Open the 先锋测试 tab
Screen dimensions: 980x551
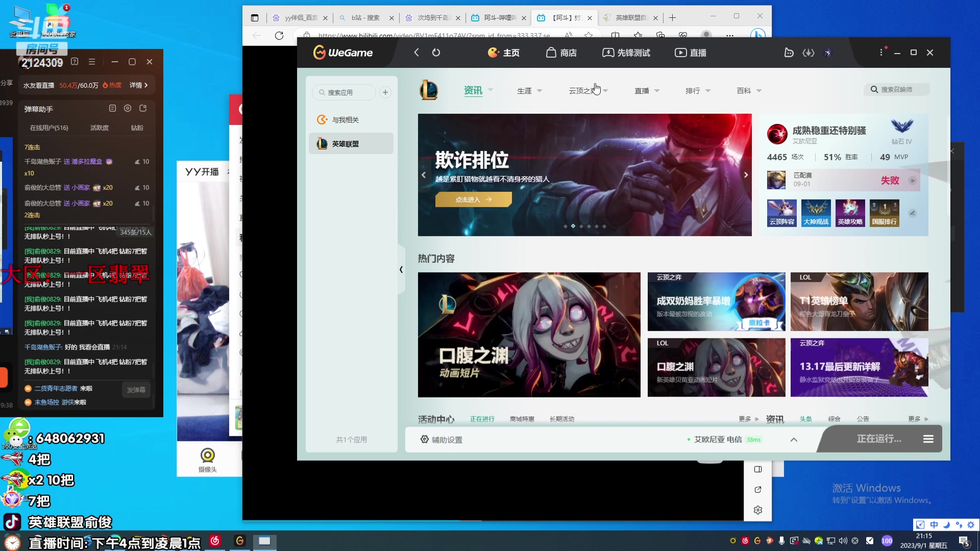click(x=626, y=53)
